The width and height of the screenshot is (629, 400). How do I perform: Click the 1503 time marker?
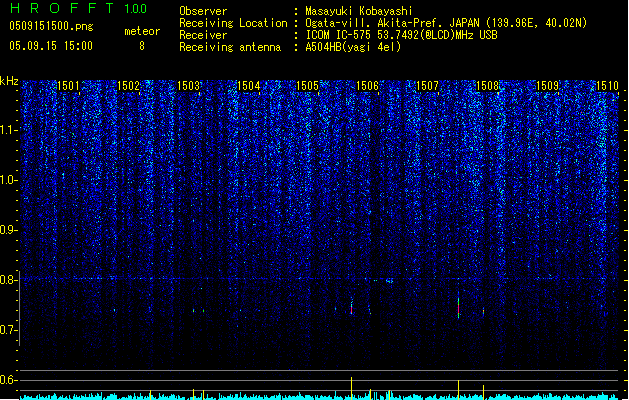coord(188,85)
